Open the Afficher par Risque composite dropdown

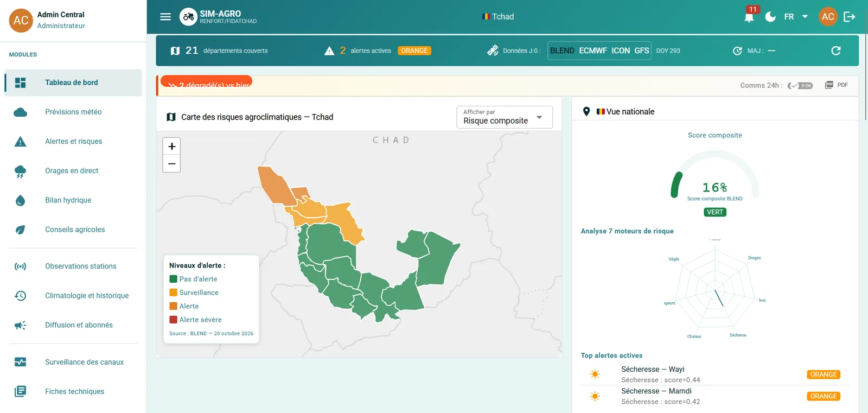coord(505,117)
